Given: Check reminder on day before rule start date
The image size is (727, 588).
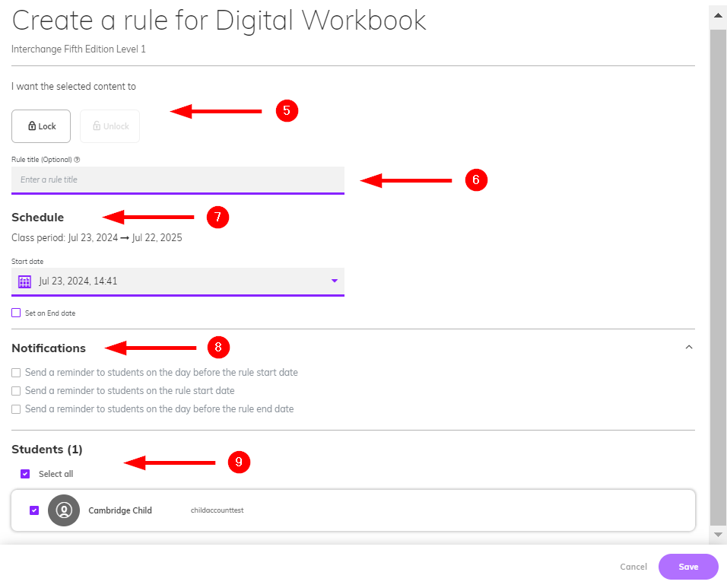Looking at the screenshot, I should click(16, 373).
